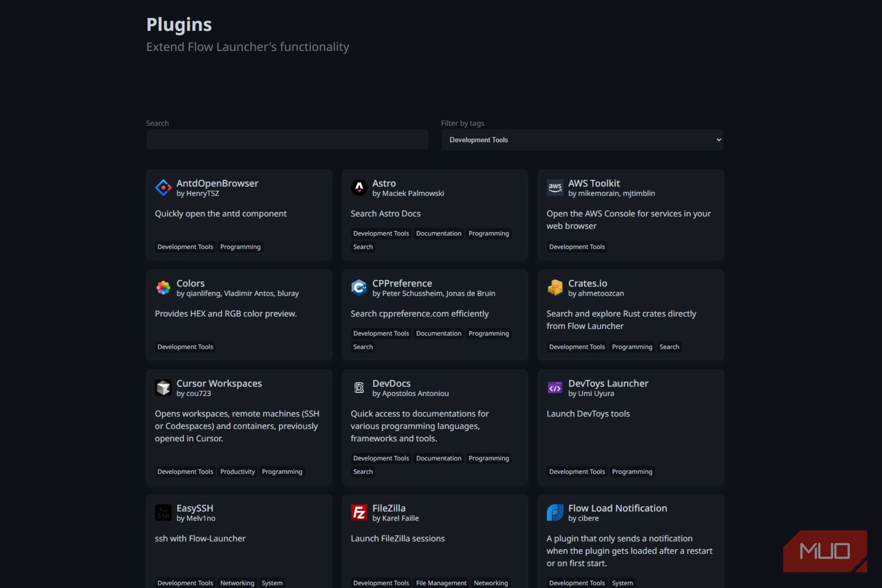Click the File Management tag on FileZilla

tap(441, 583)
